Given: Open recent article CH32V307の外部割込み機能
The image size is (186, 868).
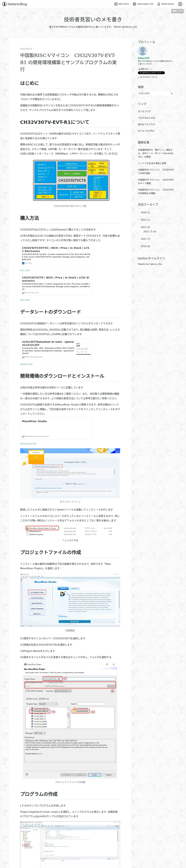Looking at the screenshot, I should pos(156,191).
